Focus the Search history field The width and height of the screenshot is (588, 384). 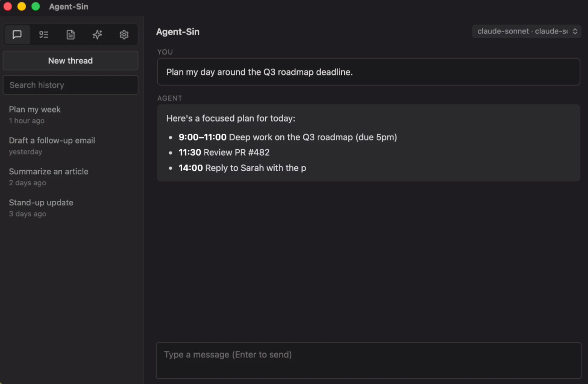pyautogui.click(x=70, y=85)
